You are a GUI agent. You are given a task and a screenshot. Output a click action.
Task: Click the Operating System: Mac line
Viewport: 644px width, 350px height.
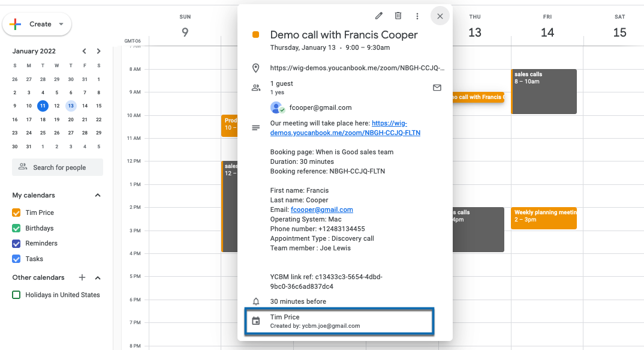(306, 219)
